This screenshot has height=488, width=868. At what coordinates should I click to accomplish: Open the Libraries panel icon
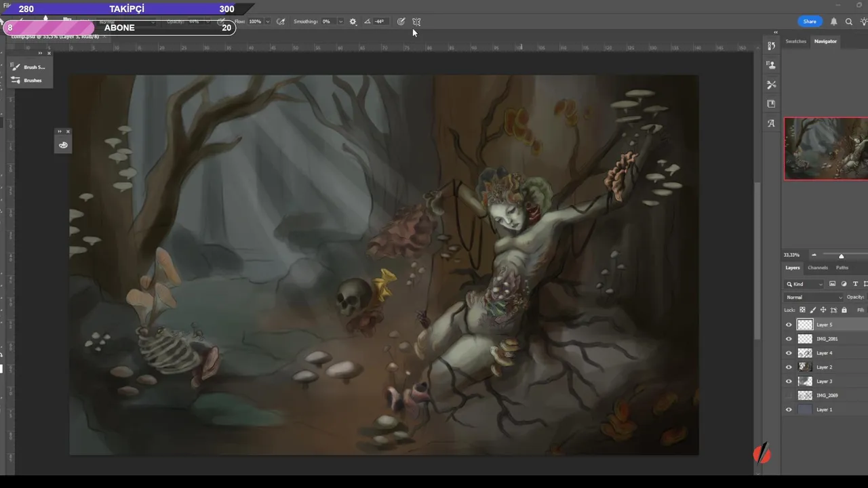click(x=771, y=104)
